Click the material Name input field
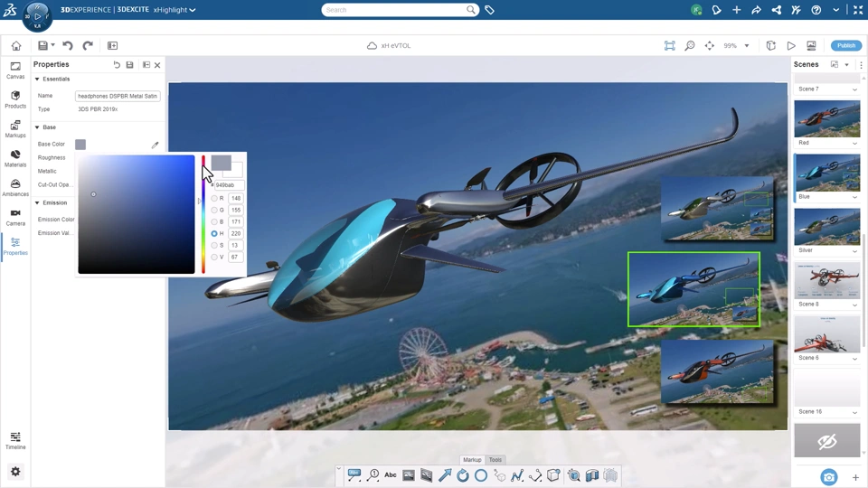 tap(118, 96)
